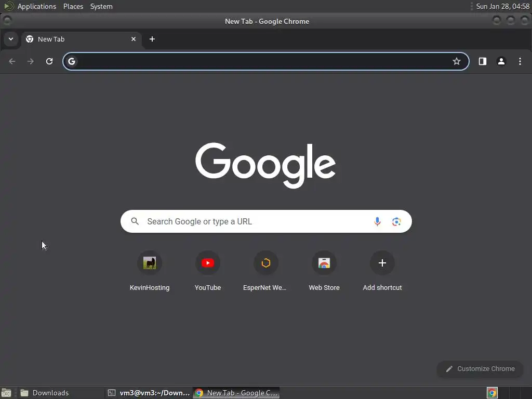The height and width of the screenshot is (399, 532).
Task: Open Chrome's three-dot menu
Action: (x=520, y=61)
